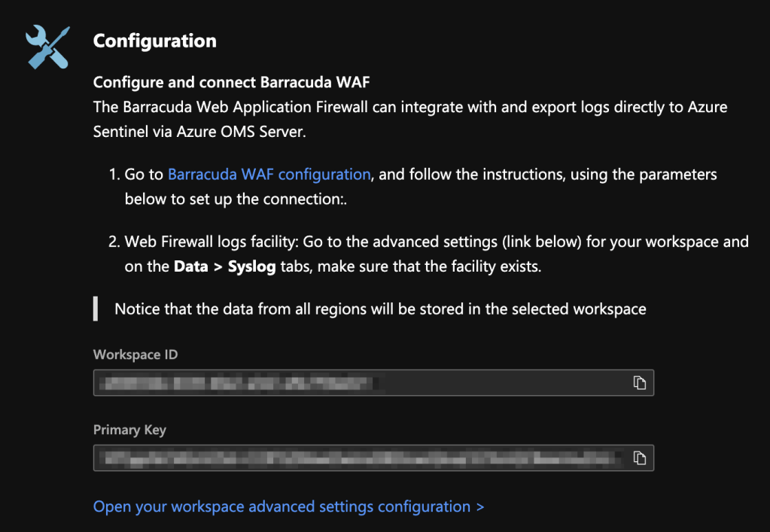Image resolution: width=770 pixels, height=532 pixels.
Task: Click the vertical bar beside the notice
Action: [x=96, y=309]
